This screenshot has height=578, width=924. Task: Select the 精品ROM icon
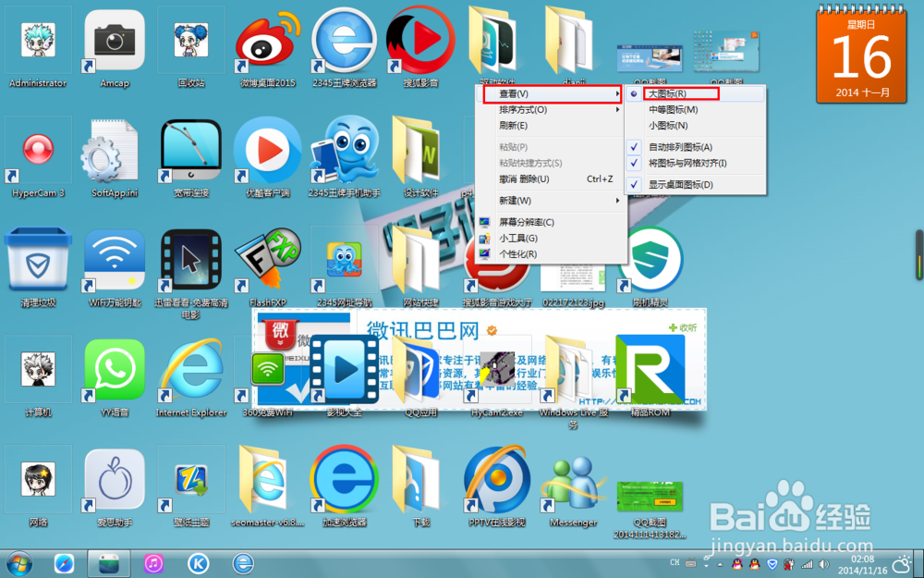(650, 377)
